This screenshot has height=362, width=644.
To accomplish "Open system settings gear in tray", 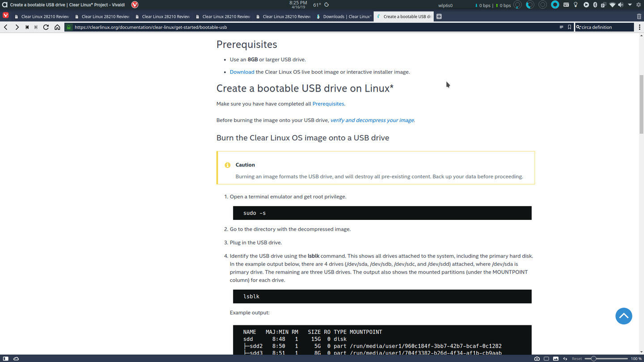I will pos(638,5).
